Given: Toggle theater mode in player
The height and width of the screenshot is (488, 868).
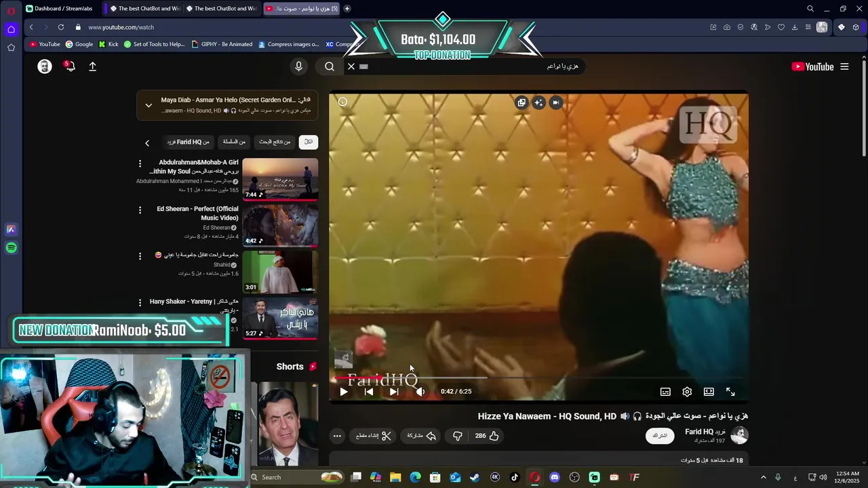Looking at the screenshot, I should (709, 392).
